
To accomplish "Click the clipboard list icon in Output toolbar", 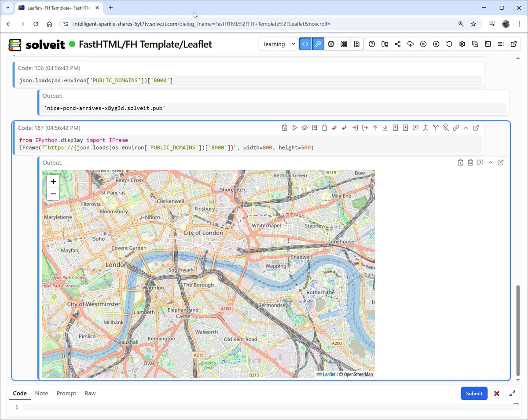I will (x=470, y=163).
